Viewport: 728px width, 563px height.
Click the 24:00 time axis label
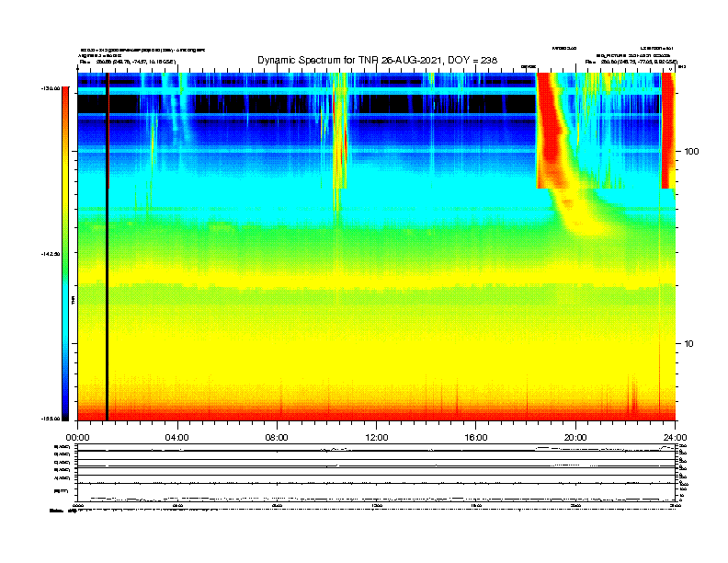pos(675,438)
